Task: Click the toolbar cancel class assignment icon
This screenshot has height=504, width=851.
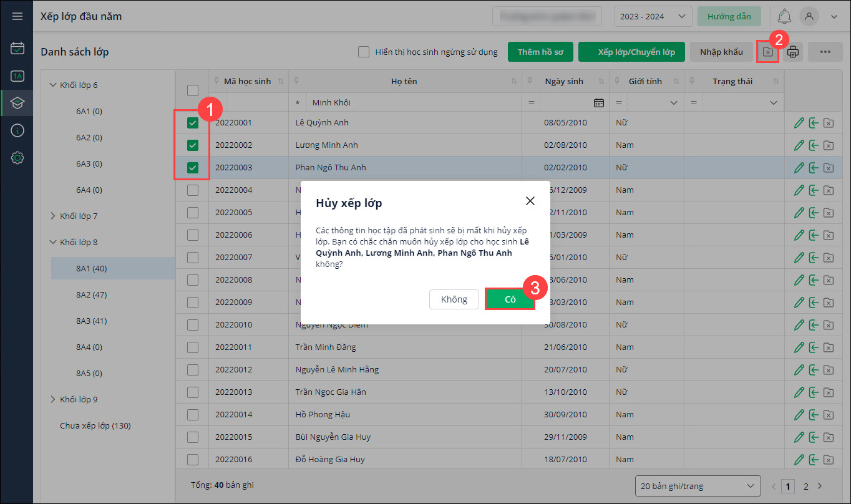Action: point(768,52)
